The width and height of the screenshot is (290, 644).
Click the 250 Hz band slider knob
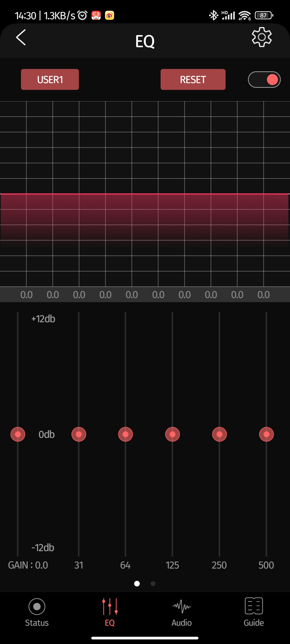[x=219, y=434]
